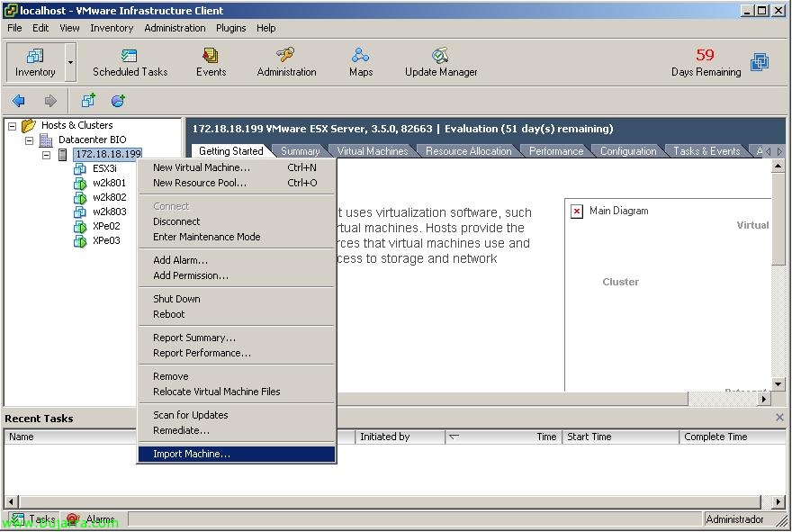Image resolution: width=792 pixels, height=532 pixels.
Task: Launch Update Manager from the toolbar
Action: (x=441, y=62)
